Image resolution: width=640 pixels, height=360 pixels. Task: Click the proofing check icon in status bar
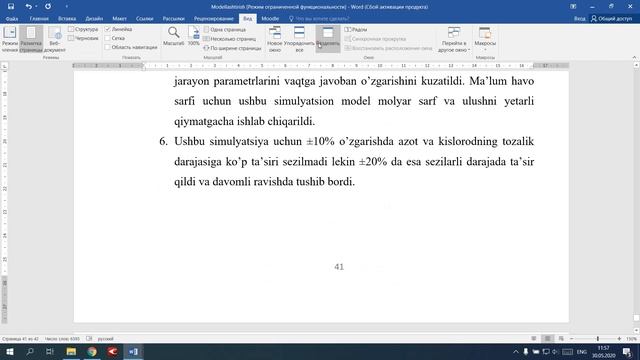click(x=89, y=339)
